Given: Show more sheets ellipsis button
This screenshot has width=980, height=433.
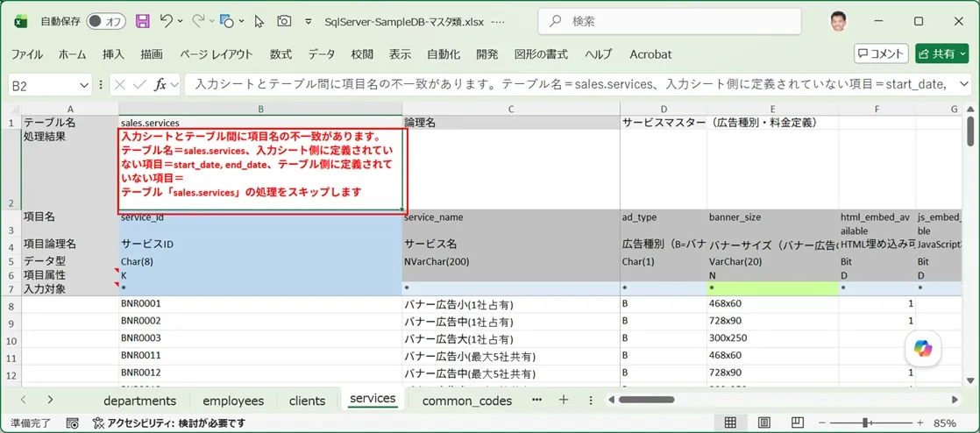Looking at the screenshot, I should tap(536, 400).
